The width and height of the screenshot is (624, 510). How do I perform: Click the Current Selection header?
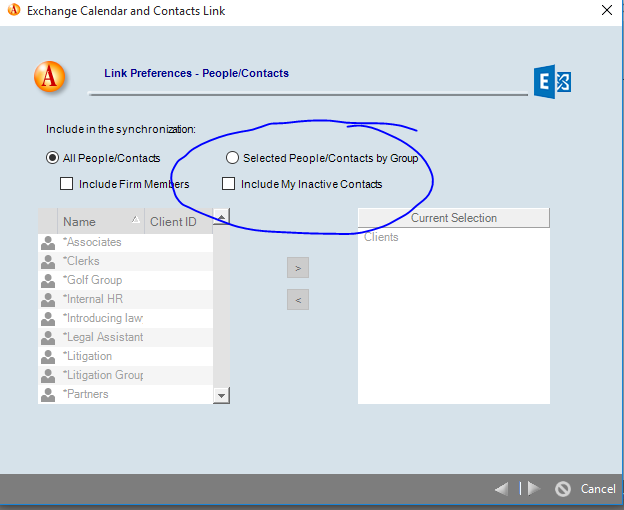(x=454, y=218)
